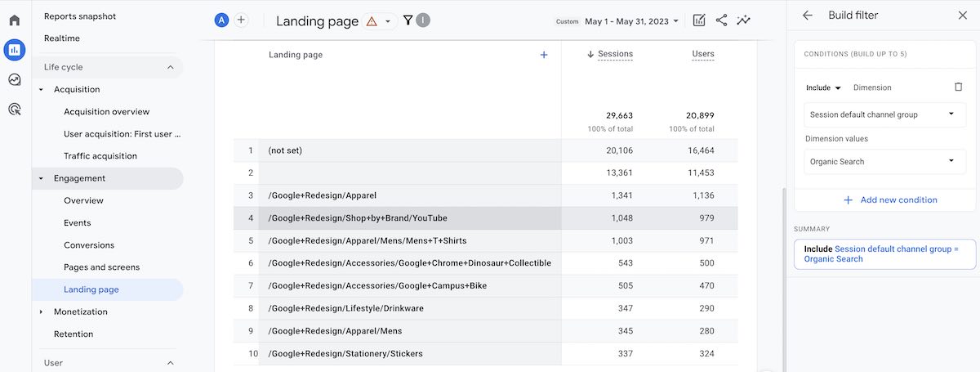Screen dimensions: 980x372
Task: Click the share report icon
Action: [x=721, y=21]
